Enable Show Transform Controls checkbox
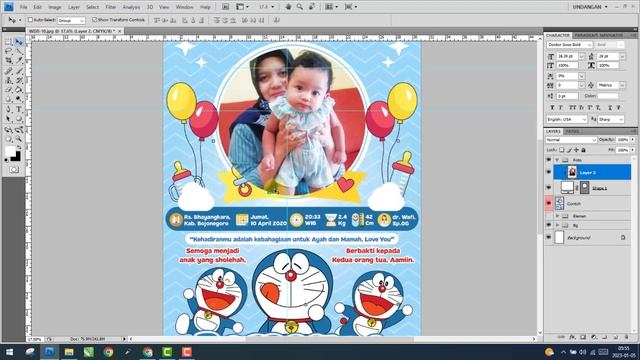The image size is (640, 360). point(95,20)
